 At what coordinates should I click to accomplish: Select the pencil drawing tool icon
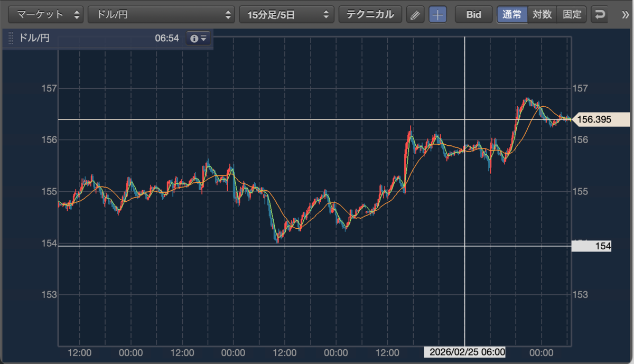point(415,15)
